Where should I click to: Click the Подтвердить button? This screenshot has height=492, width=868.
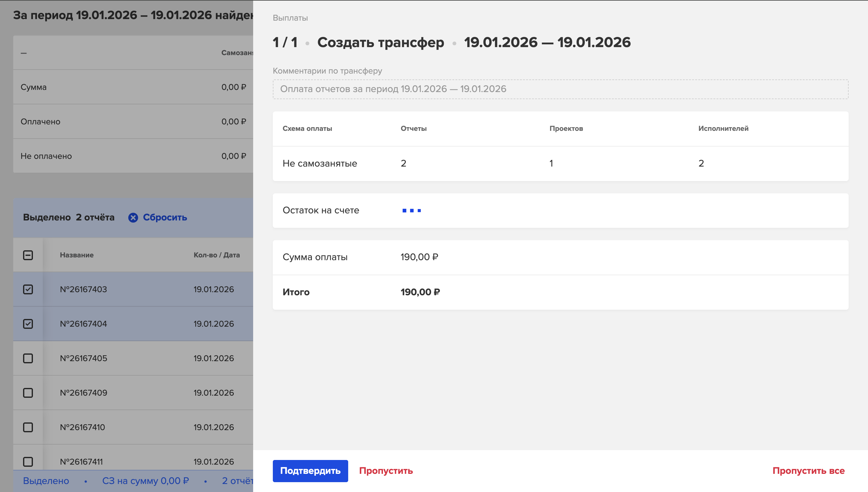(x=310, y=471)
